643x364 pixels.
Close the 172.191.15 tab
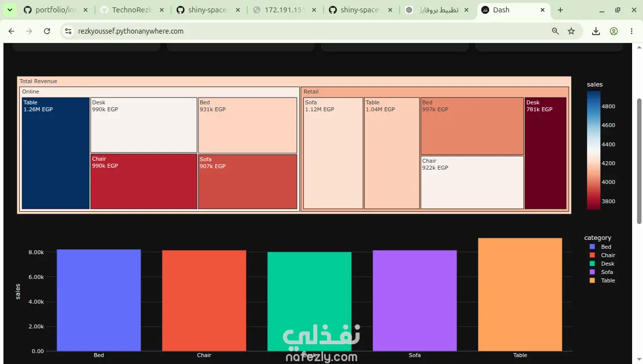(315, 10)
